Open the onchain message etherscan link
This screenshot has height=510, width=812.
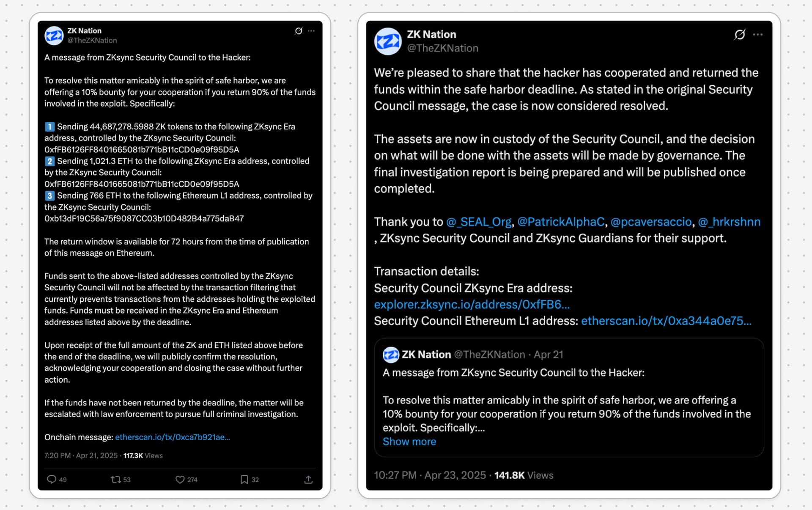coord(173,437)
